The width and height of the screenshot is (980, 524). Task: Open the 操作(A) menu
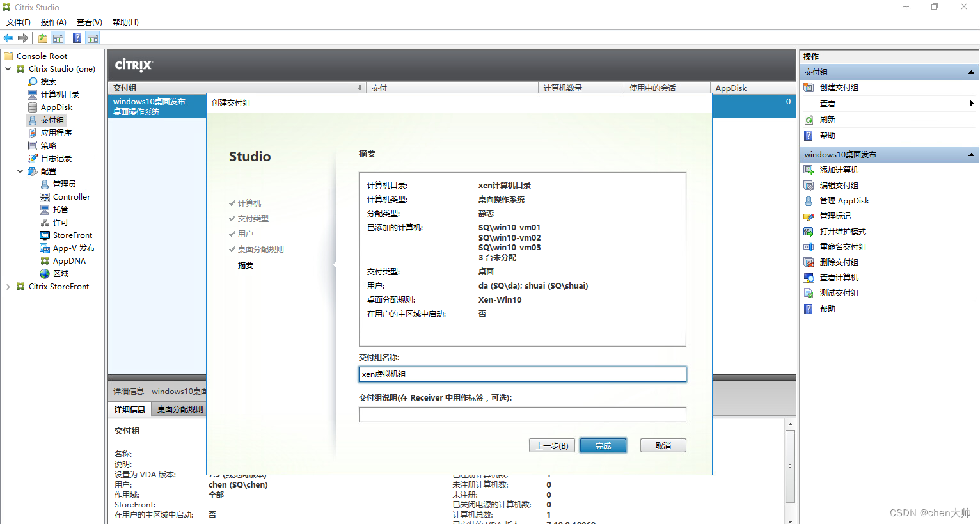[x=54, y=22]
